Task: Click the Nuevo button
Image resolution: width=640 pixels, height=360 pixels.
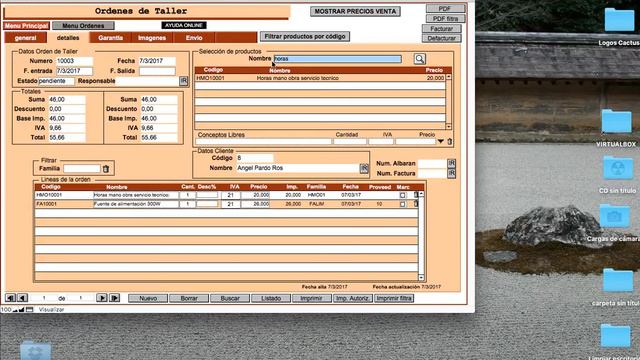Action: [148, 298]
